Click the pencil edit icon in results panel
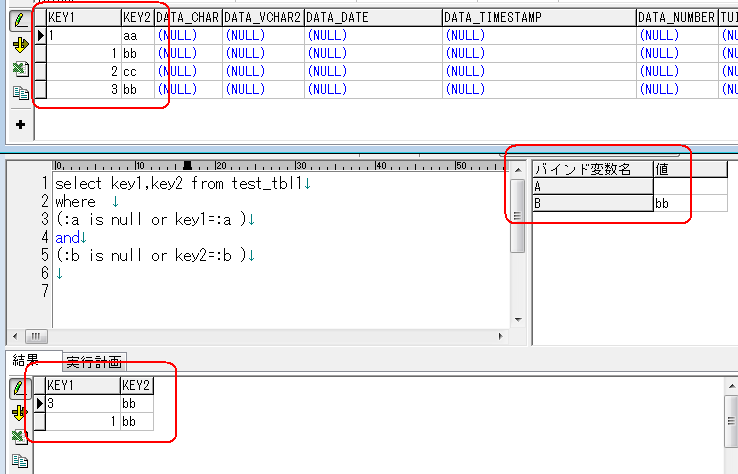The width and height of the screenshot is (738, 474). coord(19,387)
